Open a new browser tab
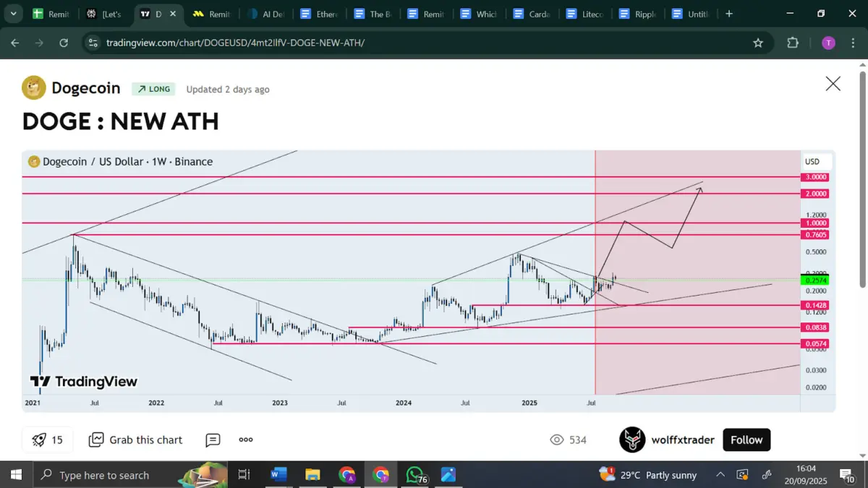Image resolution: width=868 pixels, height=488 pixels. tap(729, 14)
